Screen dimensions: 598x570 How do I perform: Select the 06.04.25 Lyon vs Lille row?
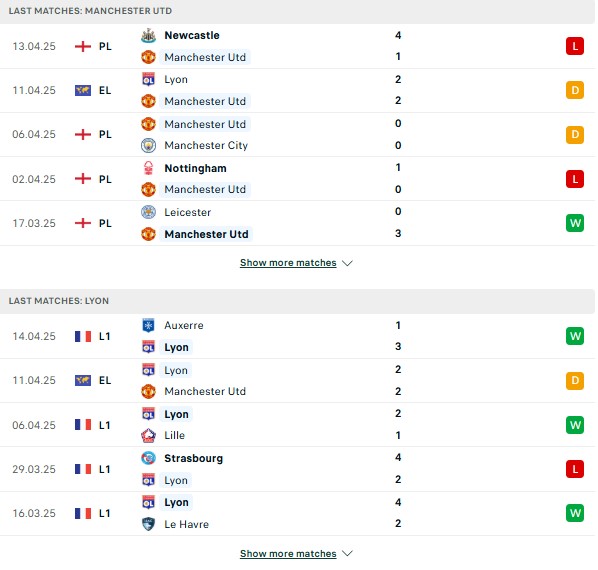(x=297, y=425)
